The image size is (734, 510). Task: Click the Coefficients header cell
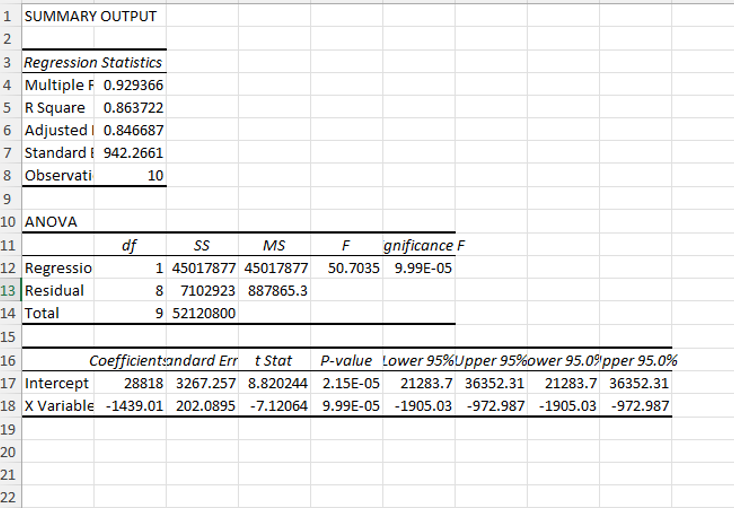[130, 360]
